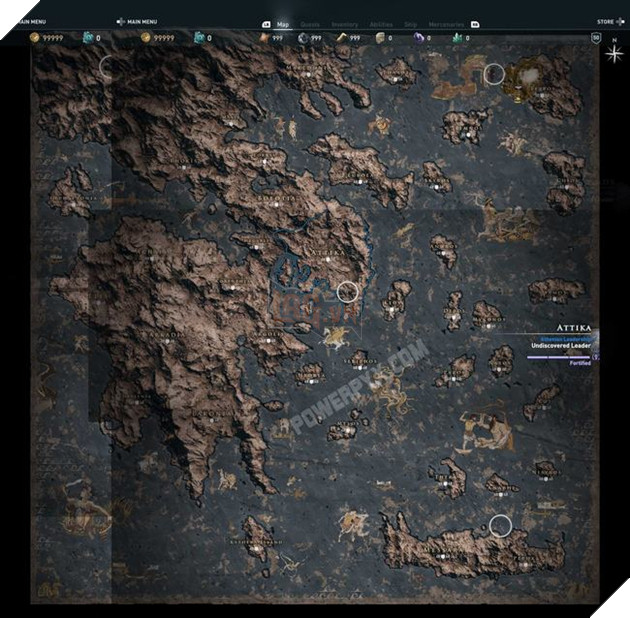The image size is (630, 618).
Task: Click the iron metal resource icon
Action: pyautogui.click(x=303, y=38)
